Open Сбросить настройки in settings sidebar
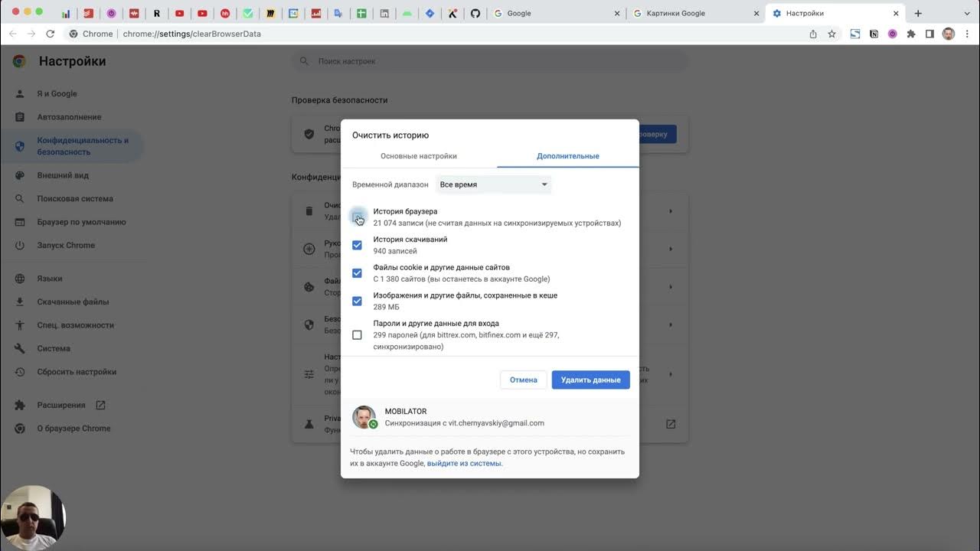Image resolution: width=980 pixels, height=551 pixels. [77, 372]
